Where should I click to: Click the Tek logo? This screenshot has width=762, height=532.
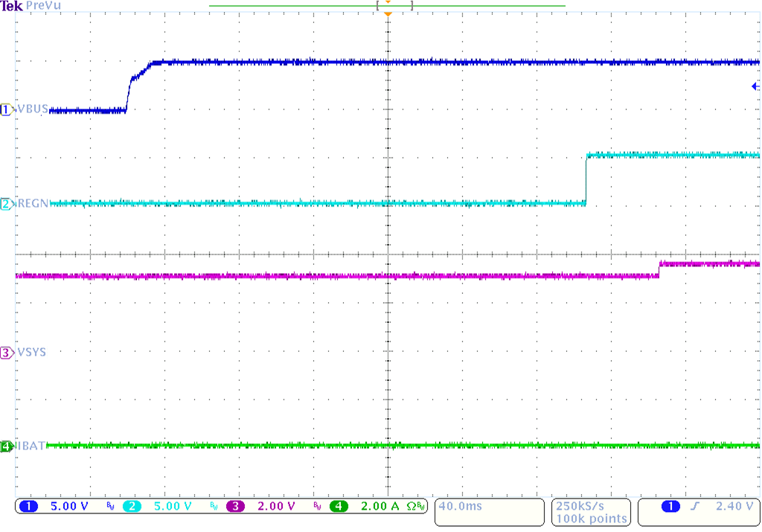(x=10, y=5)
